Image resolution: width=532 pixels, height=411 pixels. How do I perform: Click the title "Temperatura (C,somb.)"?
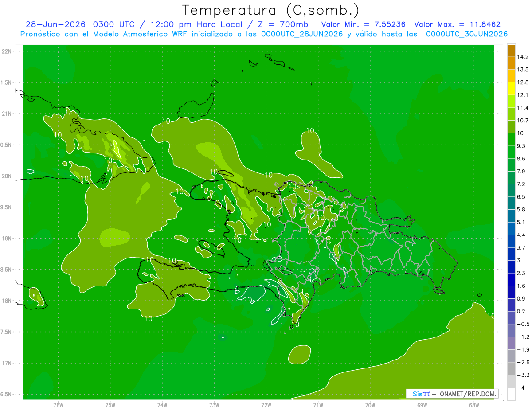point(271,10)
